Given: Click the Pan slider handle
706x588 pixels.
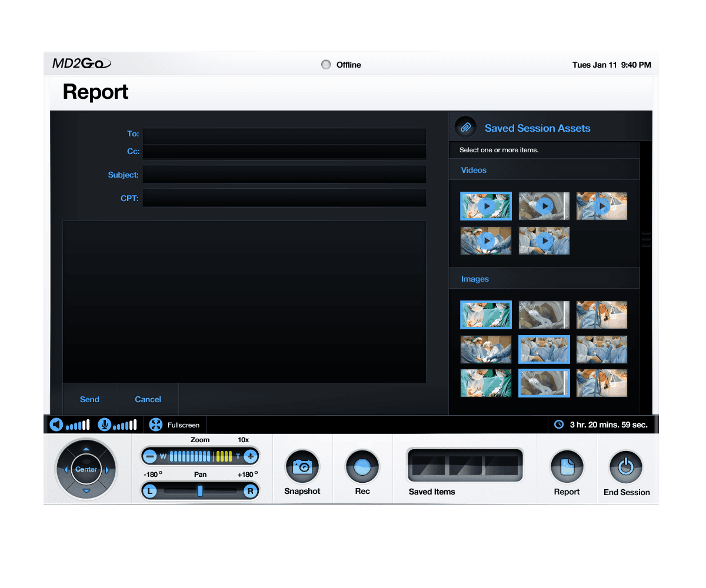Looking at the screenshot, I should tap(200, 491).
